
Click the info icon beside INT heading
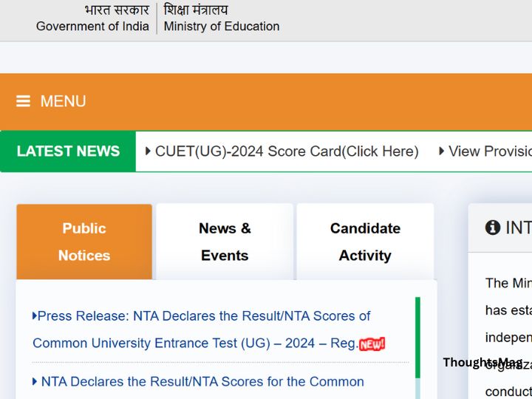click(493, 228)
